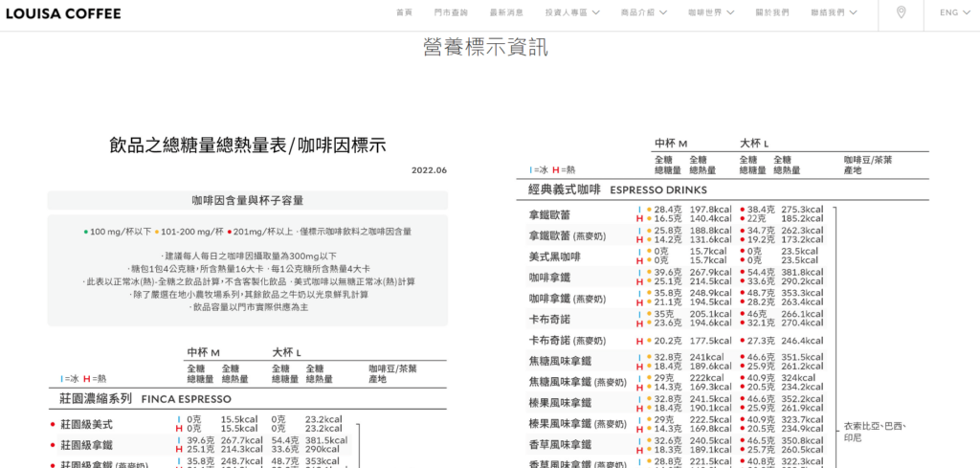Click the ESPRESSO DRINKS section heading
Viewport: 980px width, 468px height.
point(658,189)
